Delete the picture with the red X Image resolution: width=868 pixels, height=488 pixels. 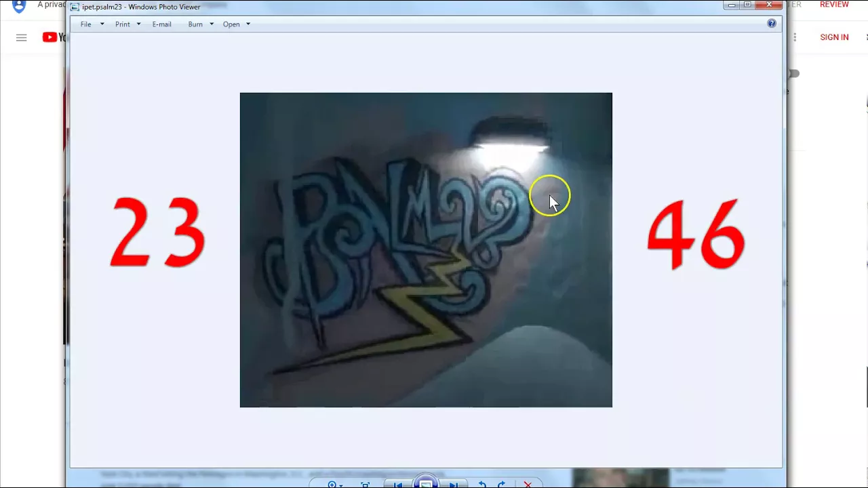pyautogui.click(x=528, y=484)
